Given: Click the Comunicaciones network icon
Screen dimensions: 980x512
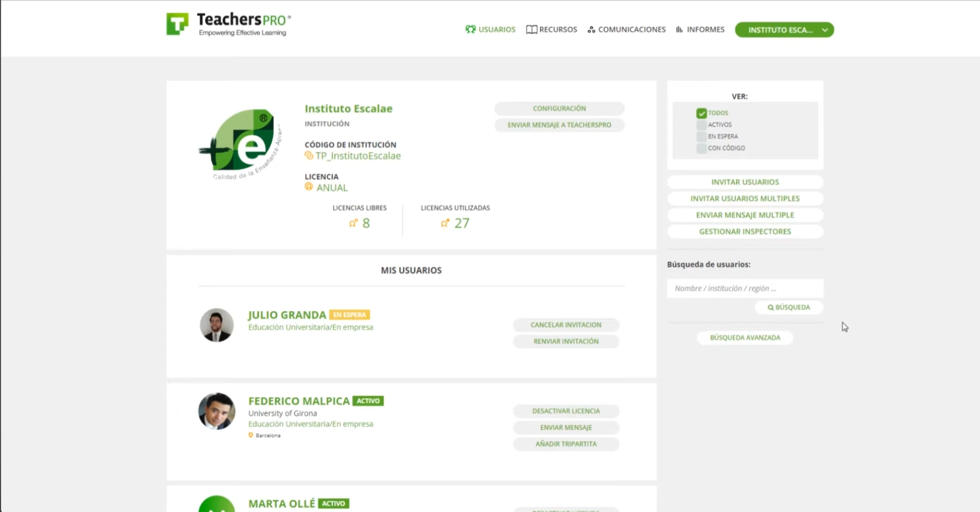Looking at the screenshot, I should point(591,30).
